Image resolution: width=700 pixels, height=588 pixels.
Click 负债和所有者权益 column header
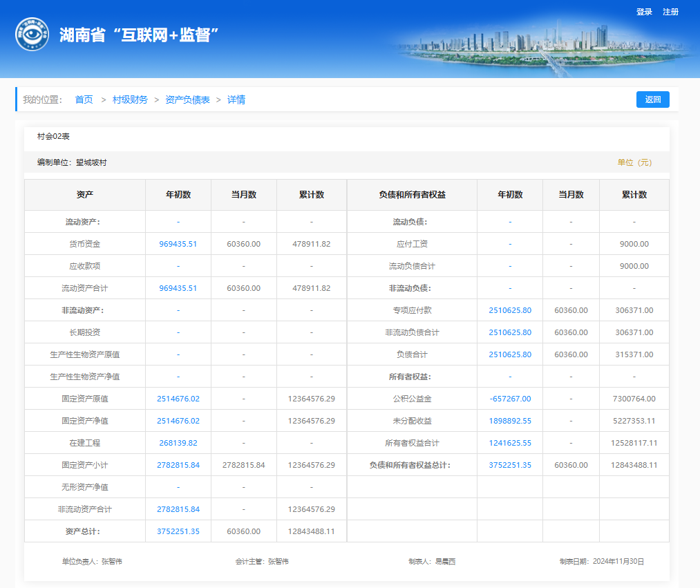click(412, 195)
